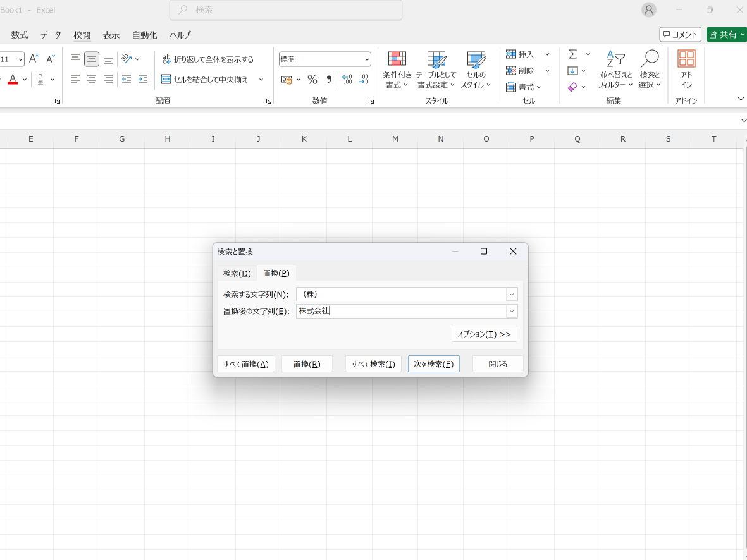This screenshot has height=560, width=747.
Task: Open the 表示 ribbon tab
Action: (x=111, y=35)
